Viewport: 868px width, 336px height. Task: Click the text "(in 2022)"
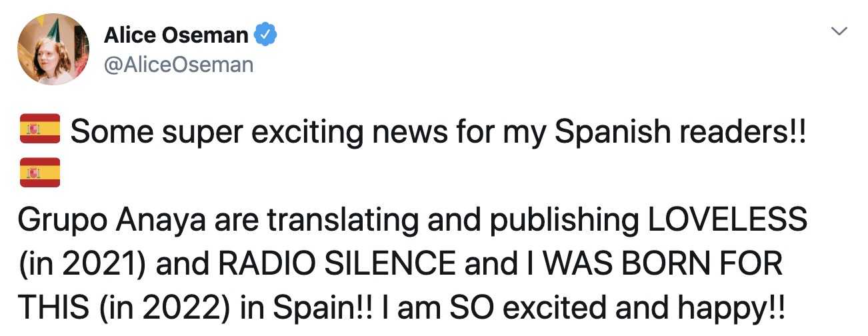coord(166,307)
